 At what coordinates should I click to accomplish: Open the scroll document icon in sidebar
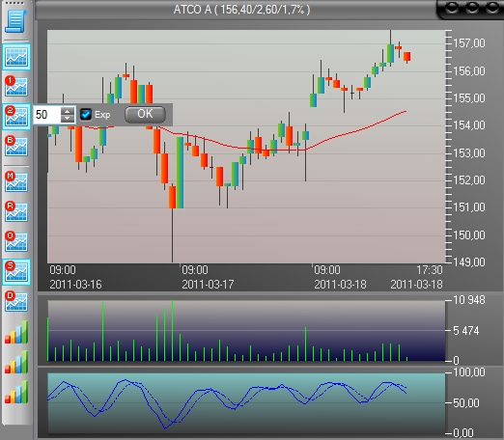point(15,21)
